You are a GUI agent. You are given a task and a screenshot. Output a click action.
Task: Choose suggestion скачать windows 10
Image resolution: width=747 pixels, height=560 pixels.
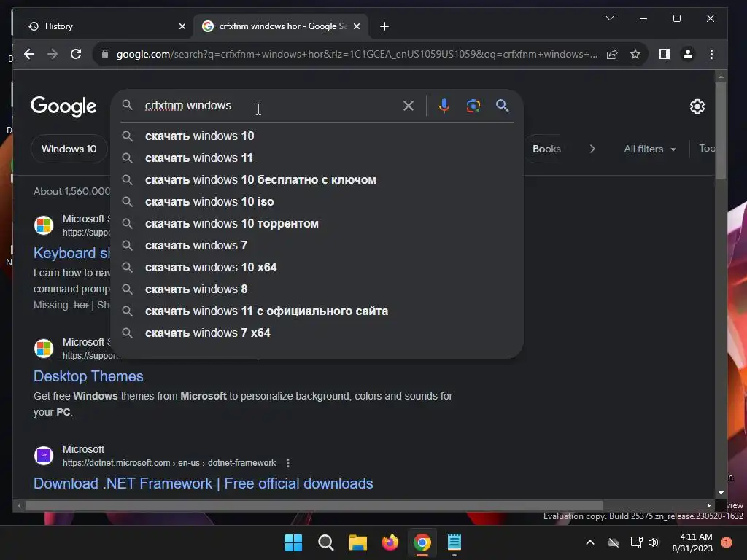point(317,136)
